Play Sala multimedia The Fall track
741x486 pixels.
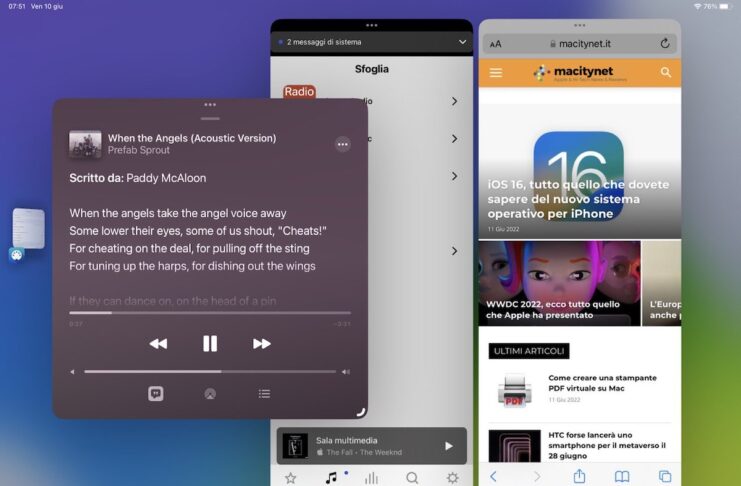click(448, 446)
